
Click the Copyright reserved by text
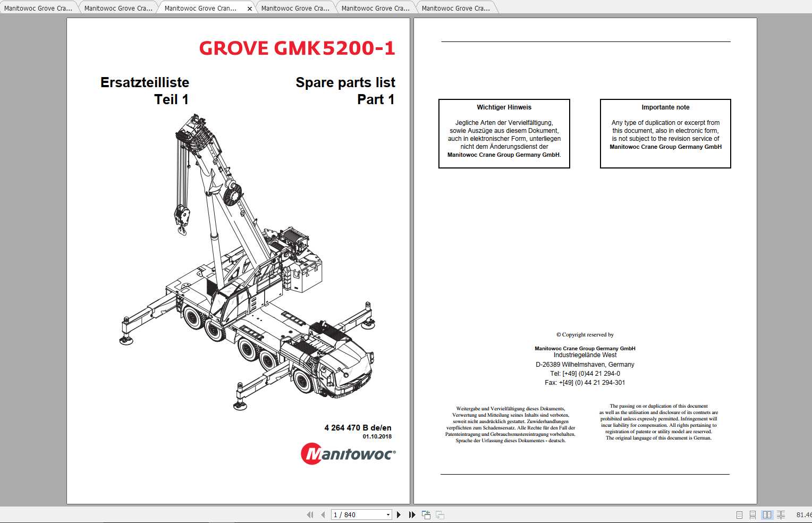point(585,335)
